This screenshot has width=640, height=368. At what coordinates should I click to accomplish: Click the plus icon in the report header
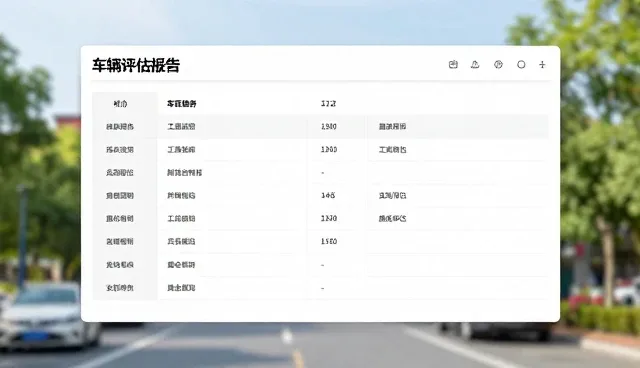[x=542, y=64]
